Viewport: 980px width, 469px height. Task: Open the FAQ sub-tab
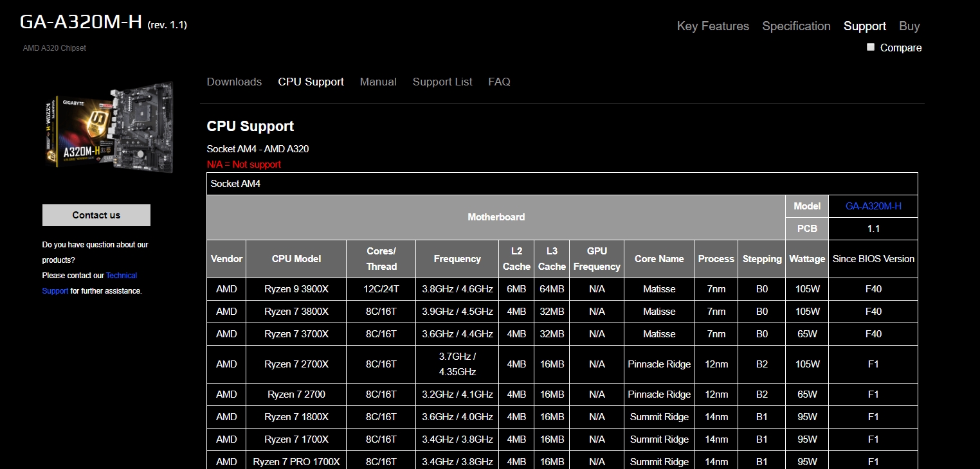499,82
